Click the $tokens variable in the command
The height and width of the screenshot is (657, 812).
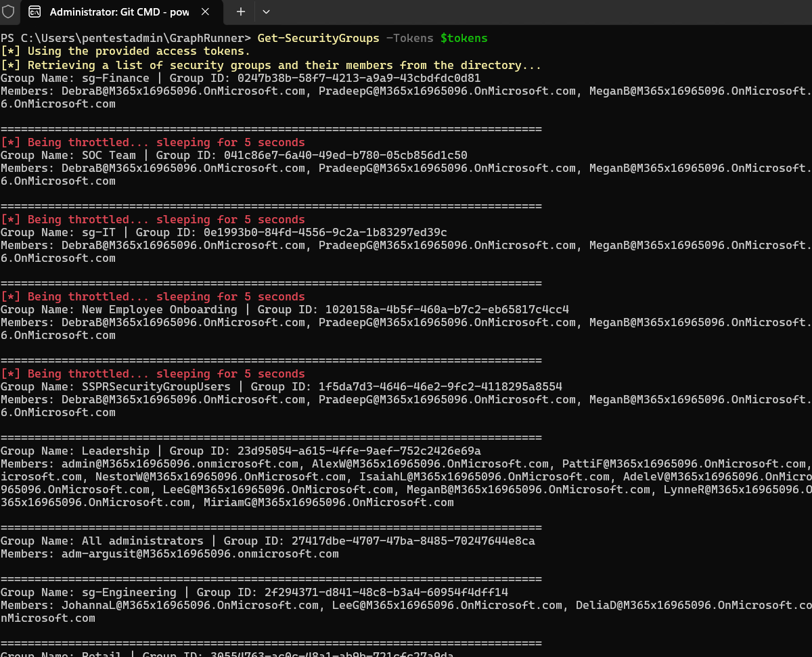(x=464, y=38)
